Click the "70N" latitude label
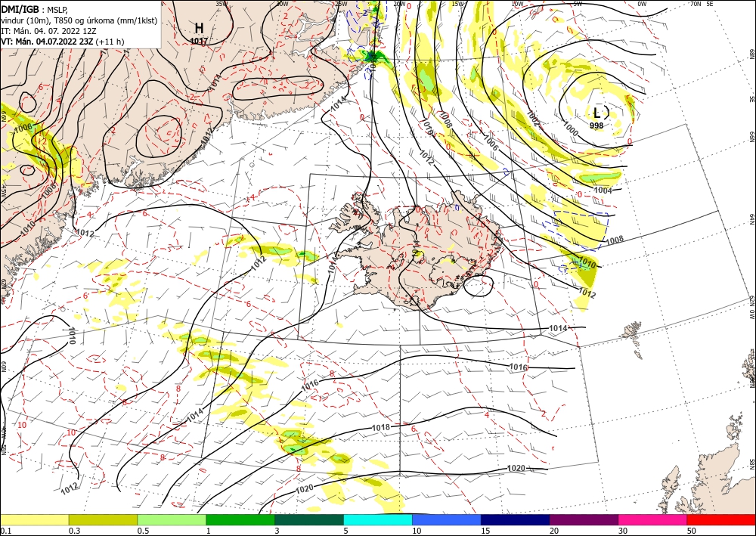This screenshot has height=536, width=756. point(696,4)
